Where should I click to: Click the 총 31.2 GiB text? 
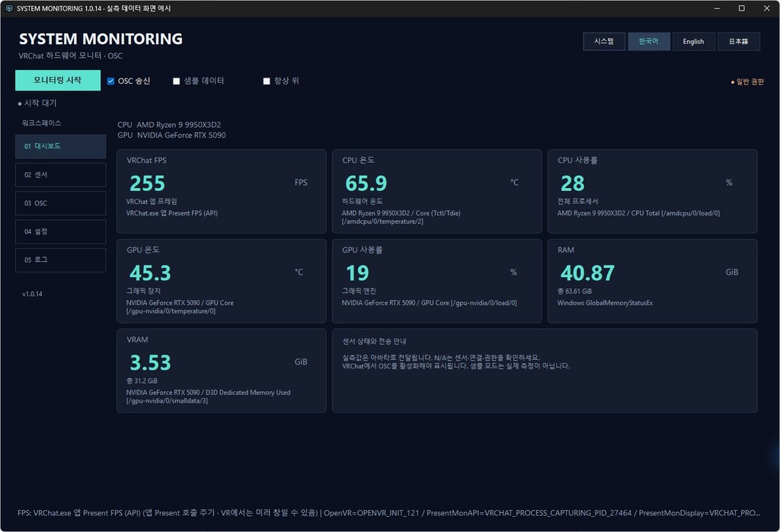142,381
